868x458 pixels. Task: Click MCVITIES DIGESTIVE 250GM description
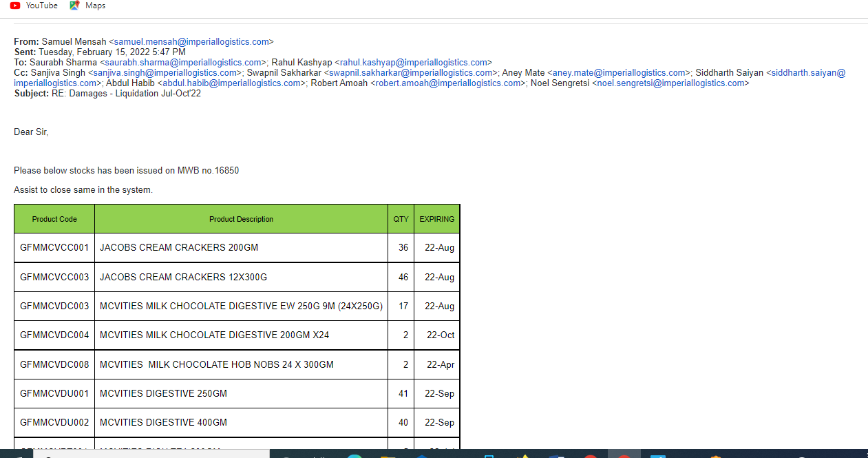(x=163, y=394)
